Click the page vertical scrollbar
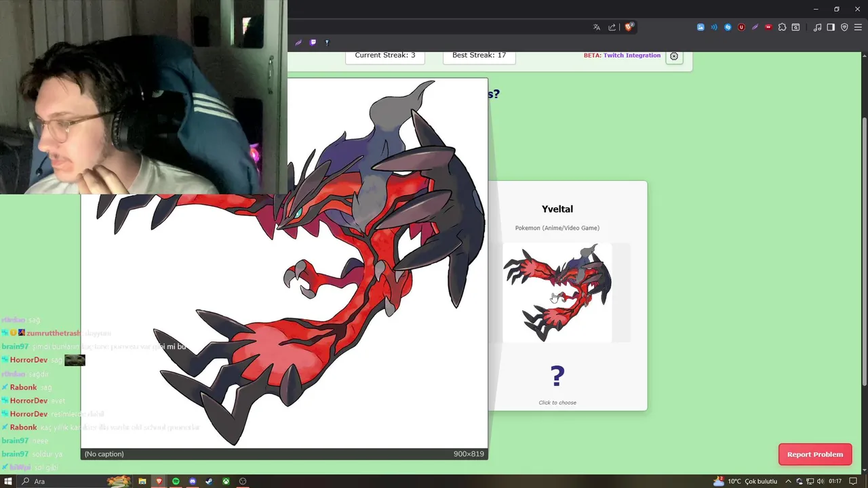Image resolution: width=868 pixels, height=488 pixels. click(865, 251)
